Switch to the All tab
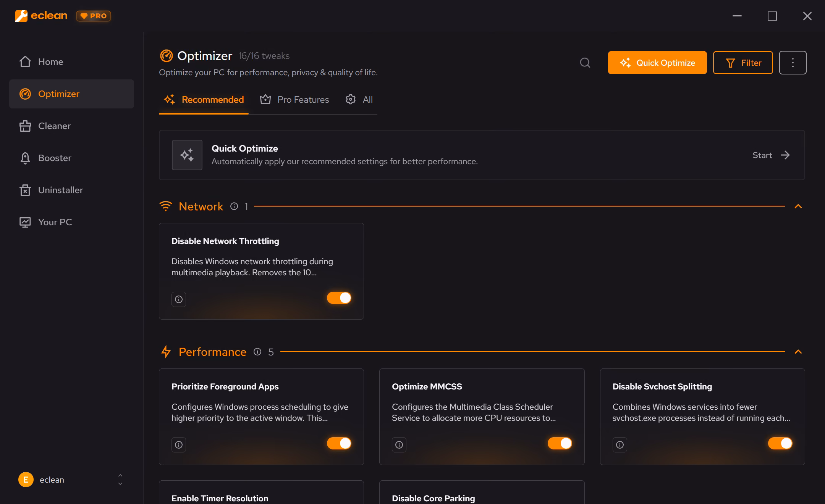825x504 pixels. (x=359, y=100)
